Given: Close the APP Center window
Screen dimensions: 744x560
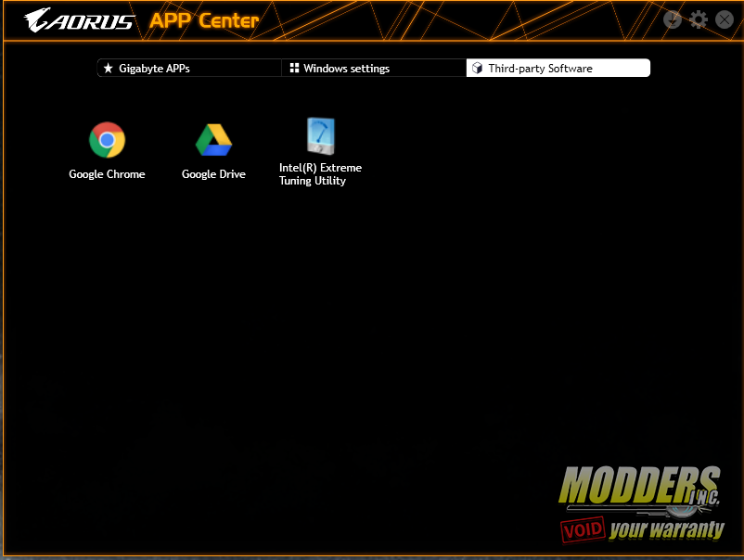Looking at the screenshot, I should 725,19.
